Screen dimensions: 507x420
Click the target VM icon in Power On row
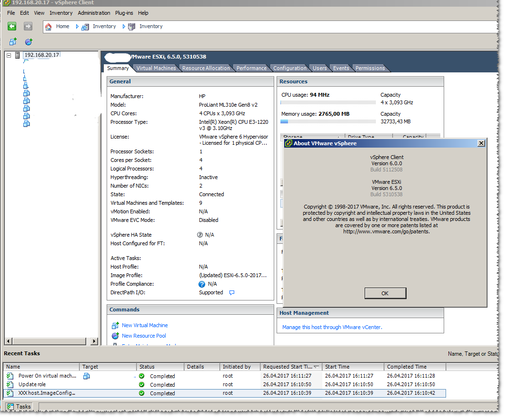point(86,376)
